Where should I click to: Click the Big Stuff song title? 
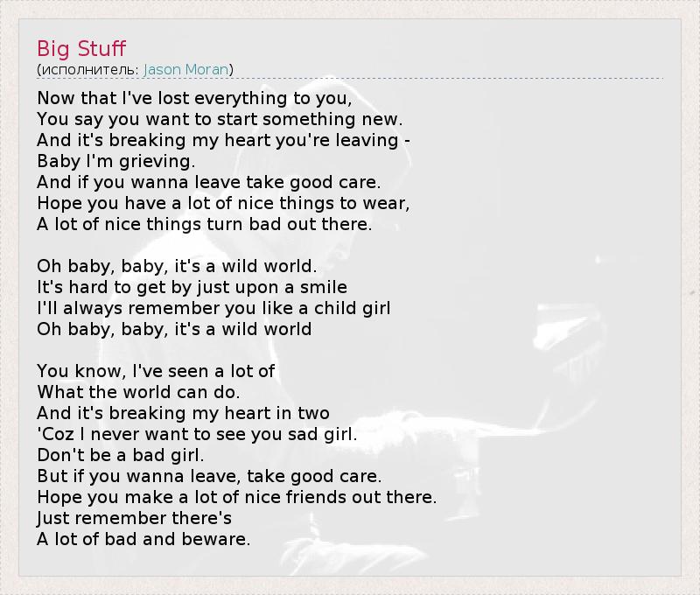81,47
